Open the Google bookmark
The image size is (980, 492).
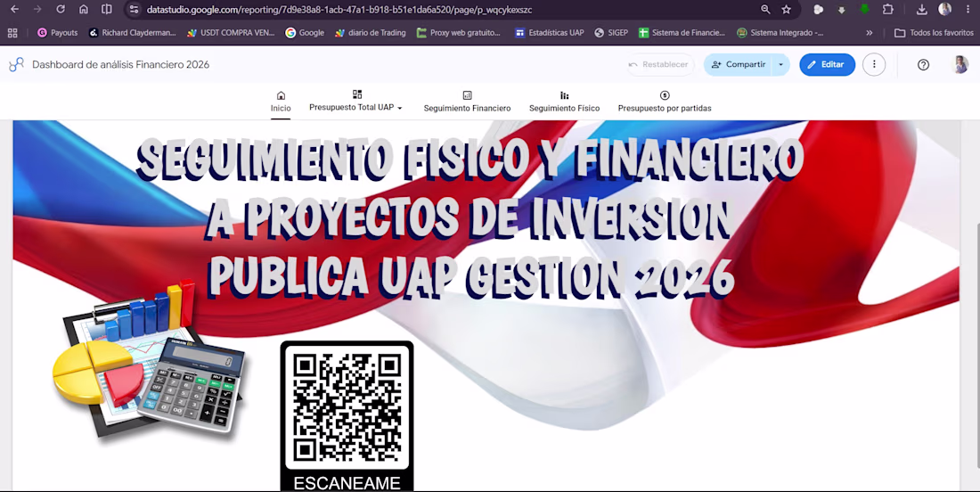click(305, 32)
